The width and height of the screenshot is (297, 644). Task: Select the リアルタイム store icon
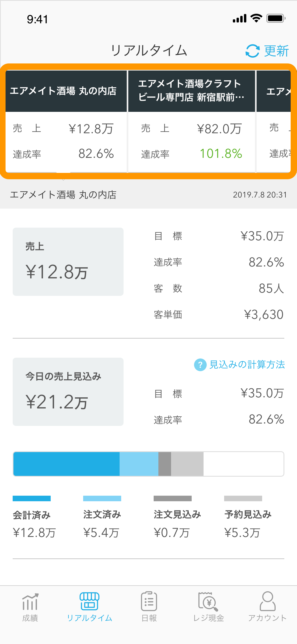pos(89,601)
